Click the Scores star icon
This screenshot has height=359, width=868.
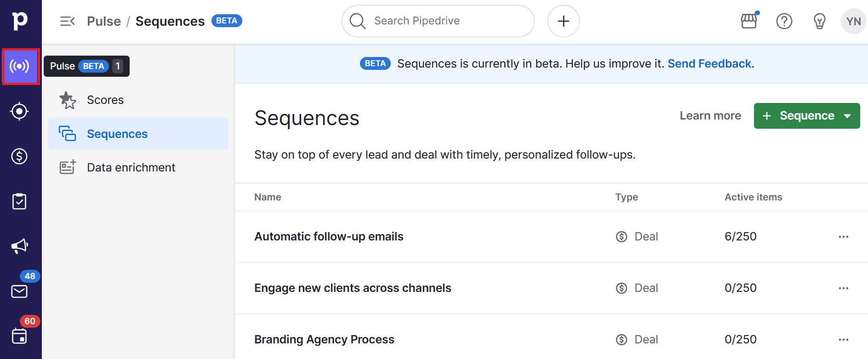(68, 100)
